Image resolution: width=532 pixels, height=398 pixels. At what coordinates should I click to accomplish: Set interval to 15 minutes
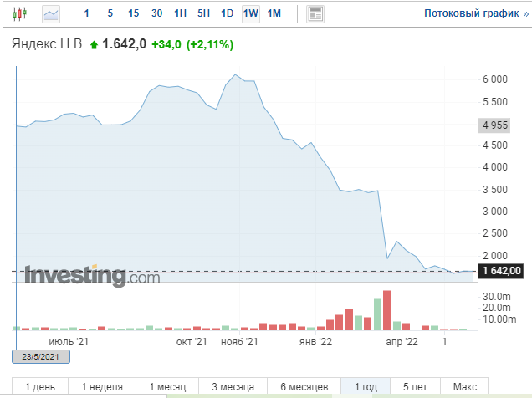133,13
